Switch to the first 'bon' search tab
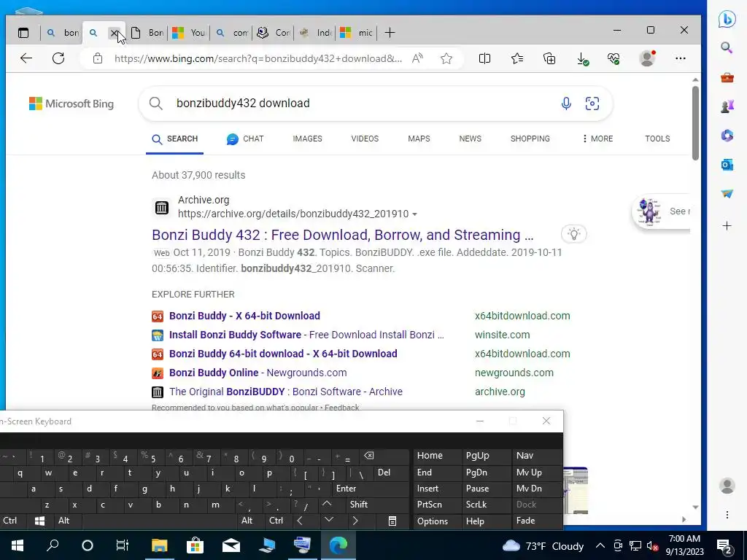 (63, 33)
